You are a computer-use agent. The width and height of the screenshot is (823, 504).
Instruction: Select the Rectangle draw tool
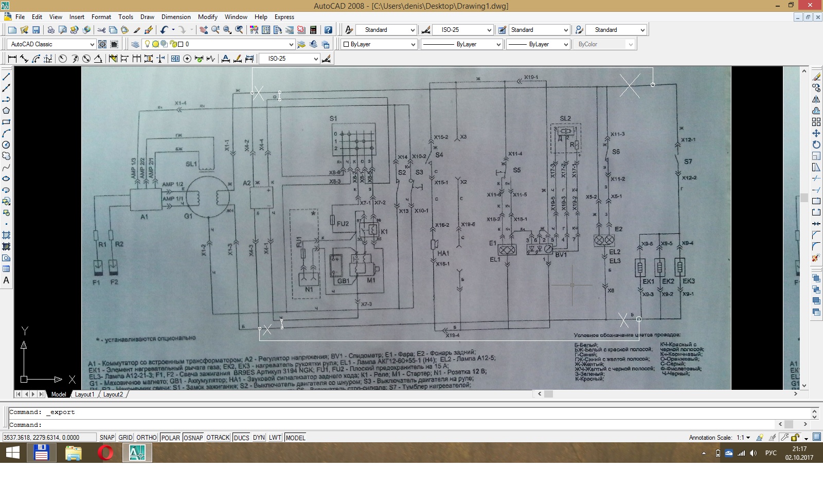pos(6,122)
